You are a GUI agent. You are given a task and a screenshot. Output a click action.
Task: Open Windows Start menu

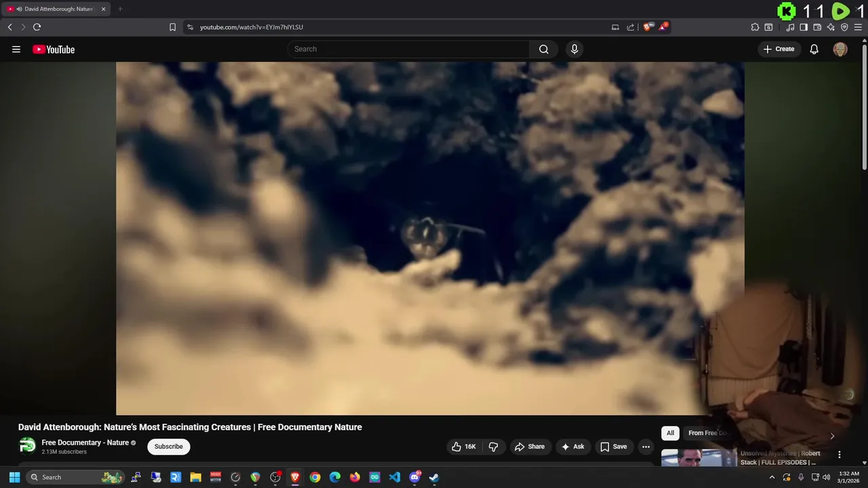point(14,477)
